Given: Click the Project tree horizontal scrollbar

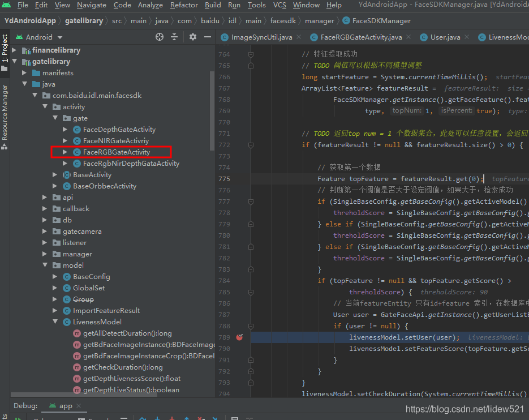Looking at the screenshot, I should [x=84, y=395].
